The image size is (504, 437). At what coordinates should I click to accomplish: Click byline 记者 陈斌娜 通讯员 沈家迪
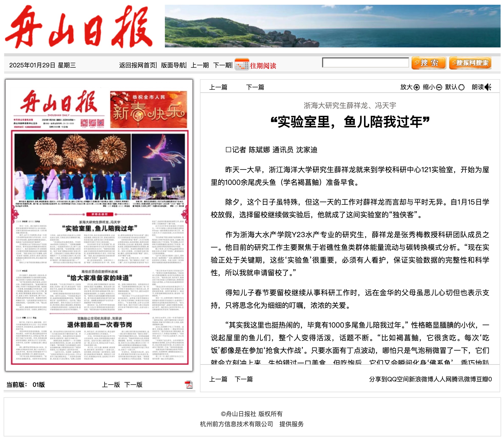(x=272, y=150)
